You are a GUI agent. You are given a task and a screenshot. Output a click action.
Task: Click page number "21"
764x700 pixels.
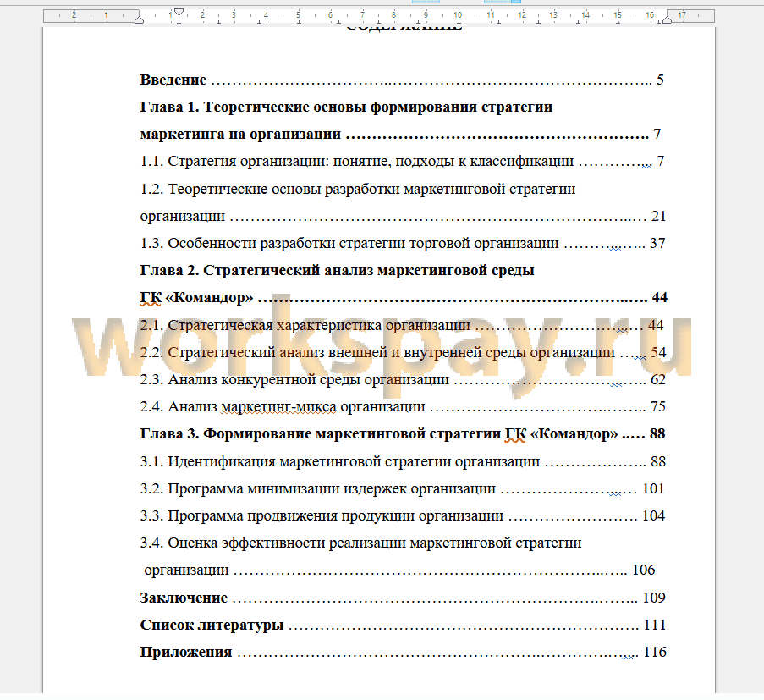(x=659, y=216)
